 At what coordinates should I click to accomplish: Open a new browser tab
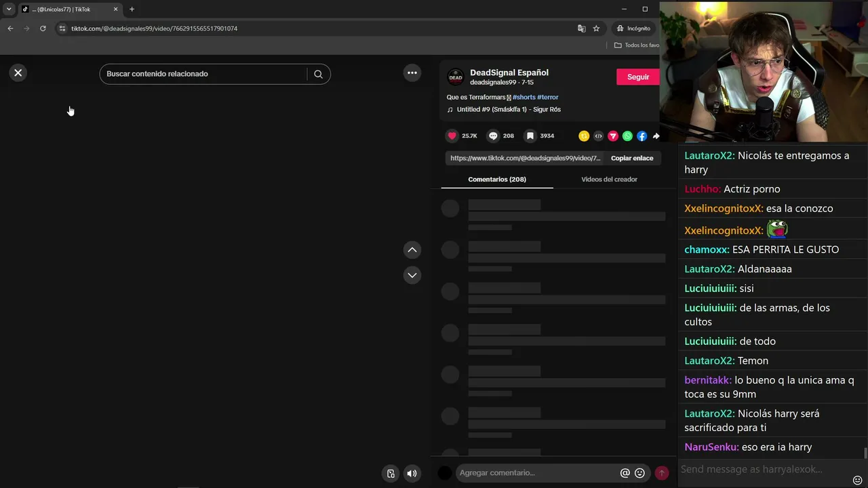132,9
